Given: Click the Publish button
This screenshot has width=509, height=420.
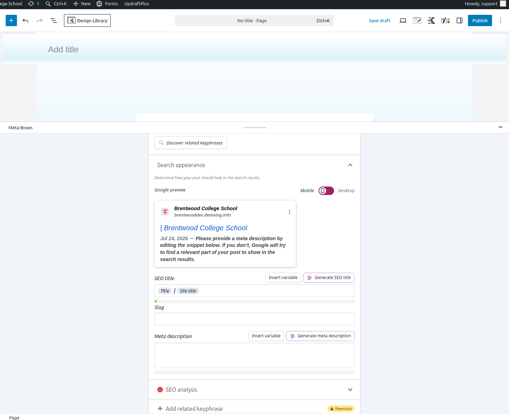Looking at the screenshot, I should tap(480, 20).
